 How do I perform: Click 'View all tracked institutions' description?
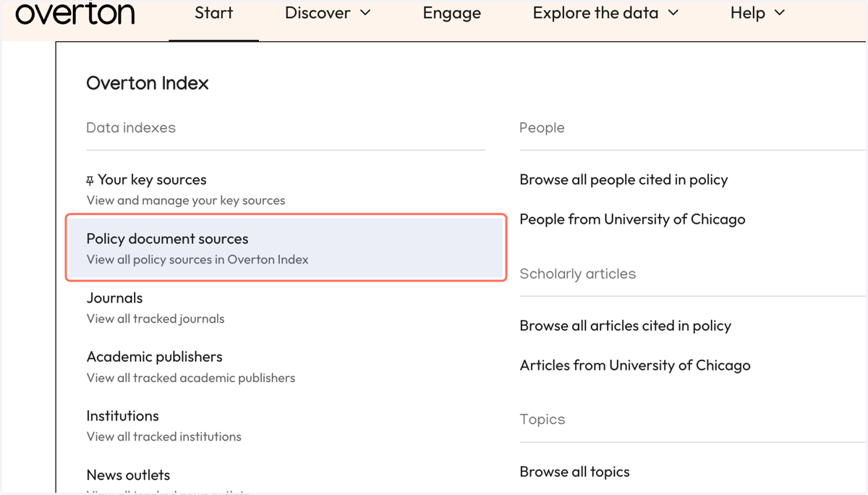tap(164, 436)
